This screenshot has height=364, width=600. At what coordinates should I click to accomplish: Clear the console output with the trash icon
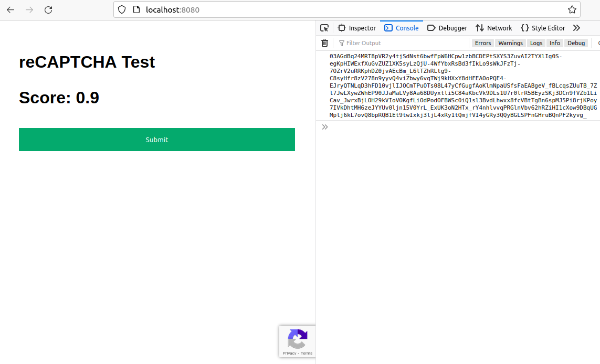pyautogui.click(x=324, y=43)
